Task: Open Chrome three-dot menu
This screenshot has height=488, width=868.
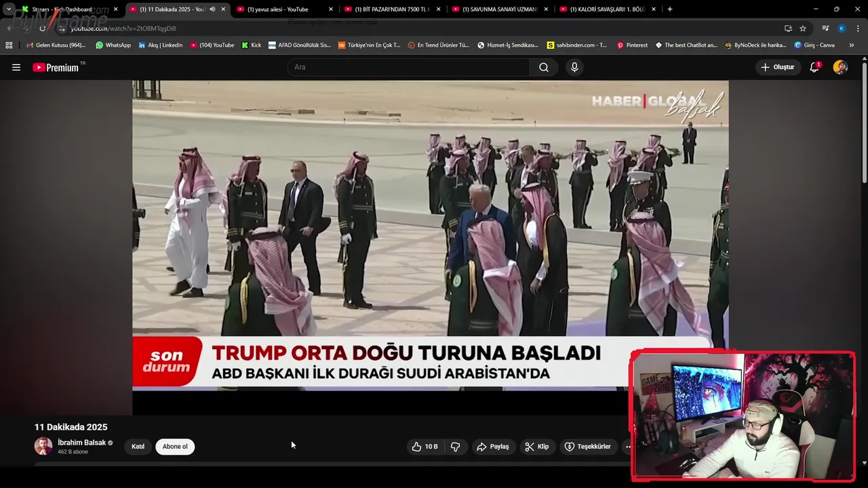Action: click(859, 28)
